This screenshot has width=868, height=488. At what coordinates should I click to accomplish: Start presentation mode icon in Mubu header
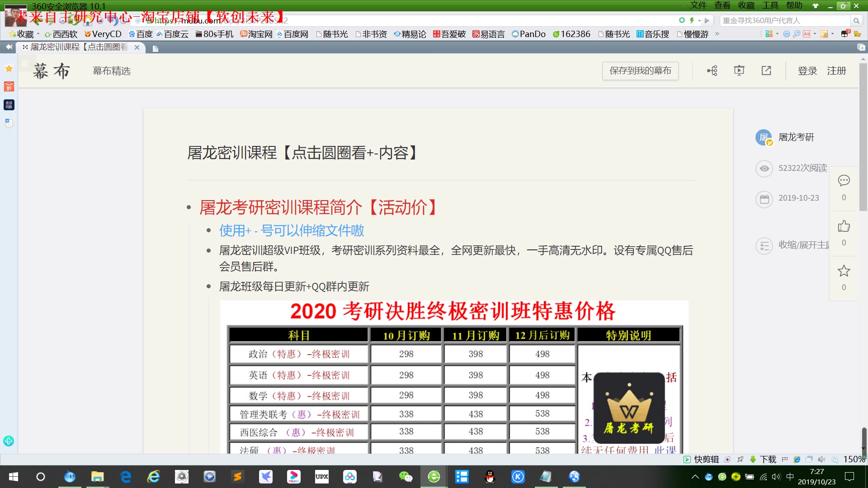(x=739, y=70)
